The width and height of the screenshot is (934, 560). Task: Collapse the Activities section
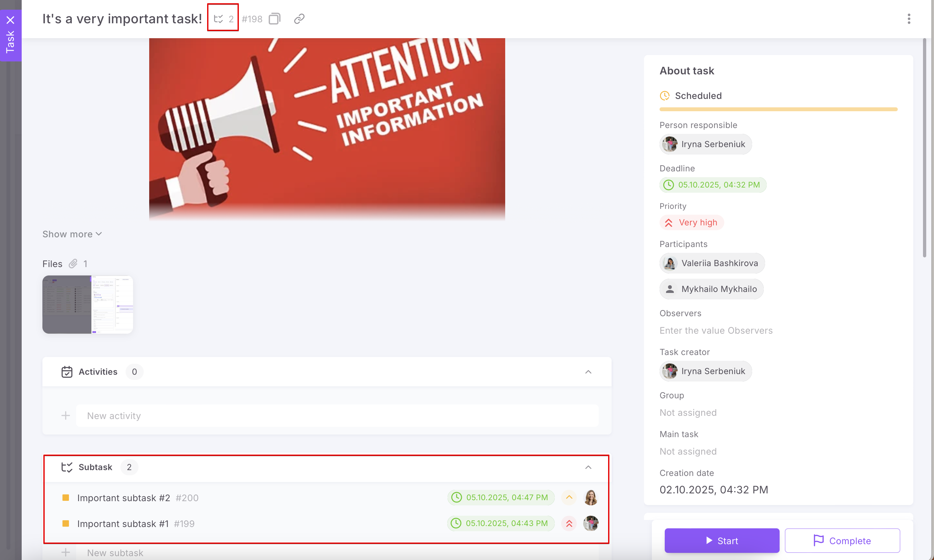click(x=588, y=372)
